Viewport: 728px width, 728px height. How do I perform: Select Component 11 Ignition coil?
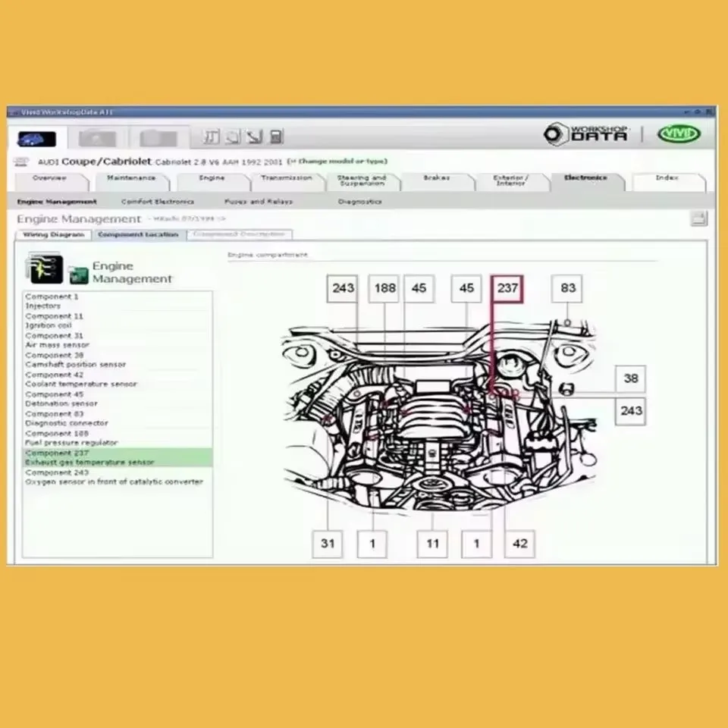click(x=117, y=321)
